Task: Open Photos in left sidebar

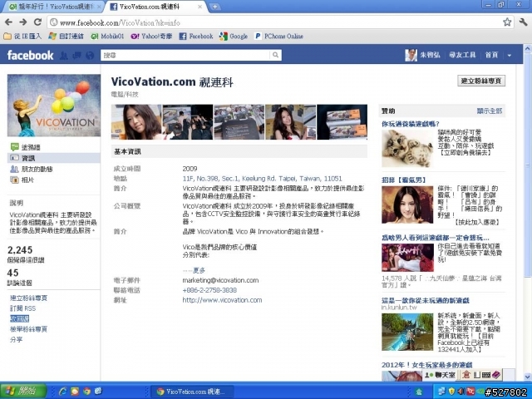Action: point(22,180)
